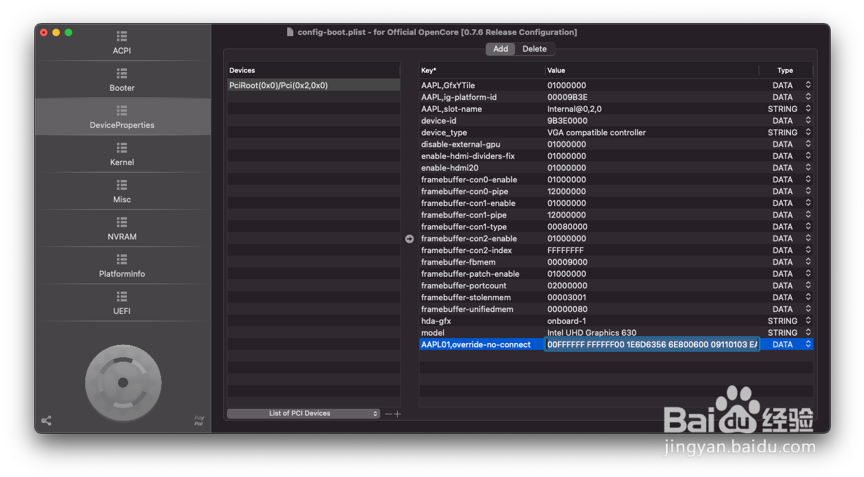Screen dimensions: 864x477
Task: Select value FFFFFFFF
Action: [565, 250]
